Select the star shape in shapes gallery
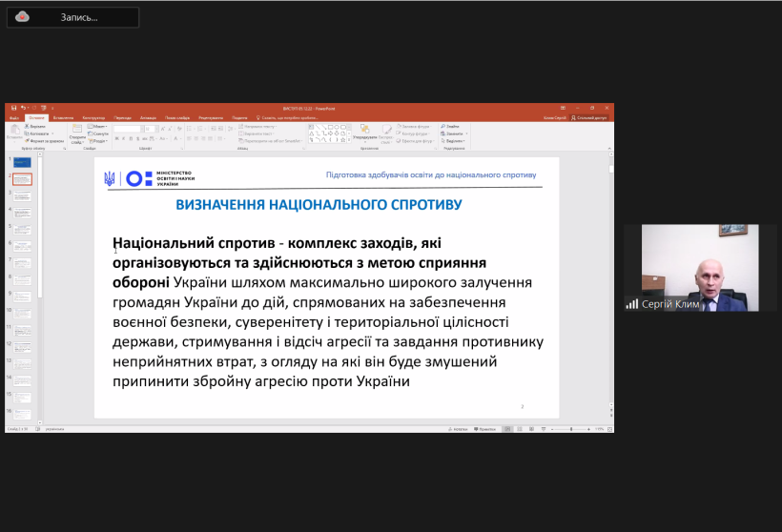 (342, 140)
